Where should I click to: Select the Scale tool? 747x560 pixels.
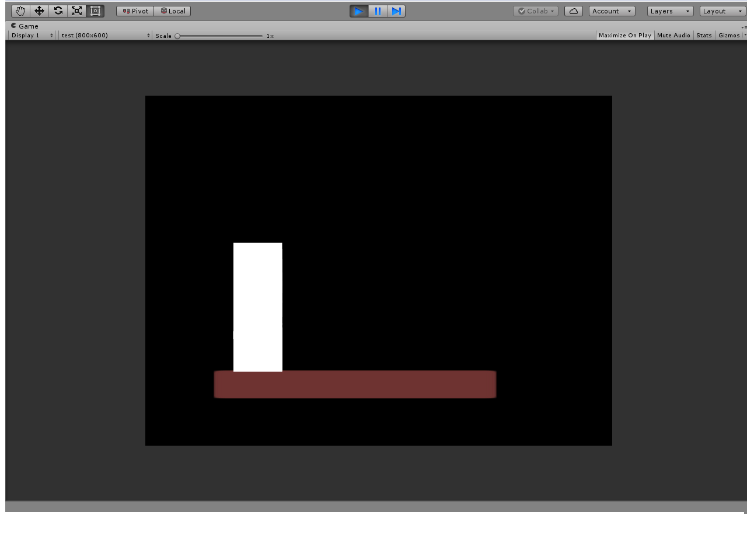[76, 10]
